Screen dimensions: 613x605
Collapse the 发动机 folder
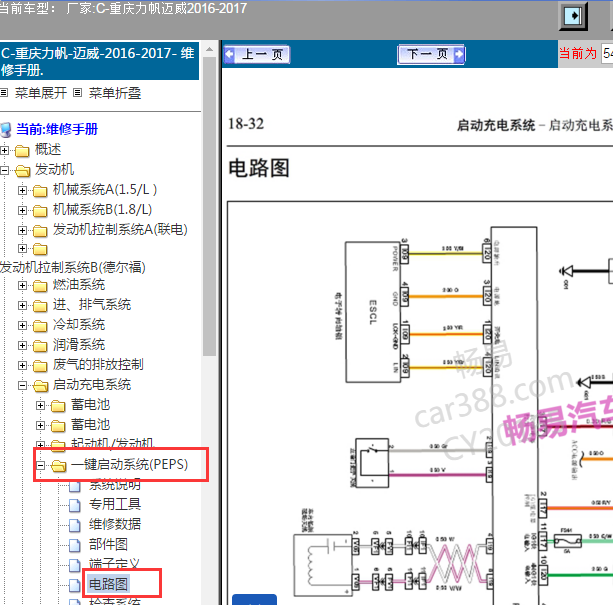(4, 170)
